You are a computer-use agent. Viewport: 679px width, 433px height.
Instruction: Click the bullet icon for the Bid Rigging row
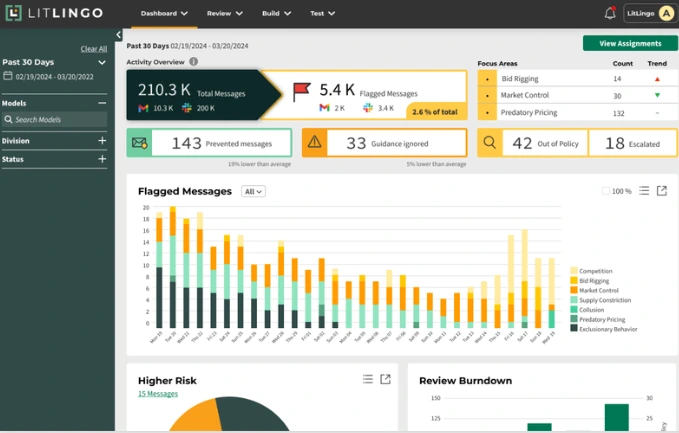(x=488, y=79)
